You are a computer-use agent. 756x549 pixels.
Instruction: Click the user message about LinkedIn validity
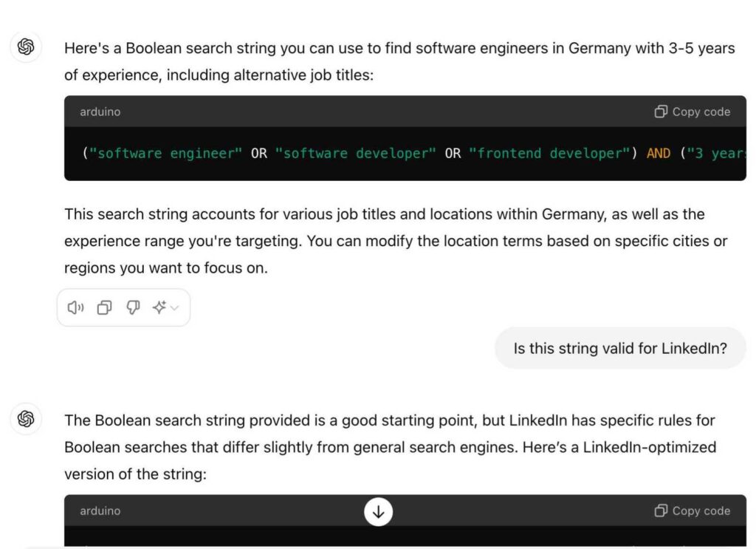(x=619, y=348)
